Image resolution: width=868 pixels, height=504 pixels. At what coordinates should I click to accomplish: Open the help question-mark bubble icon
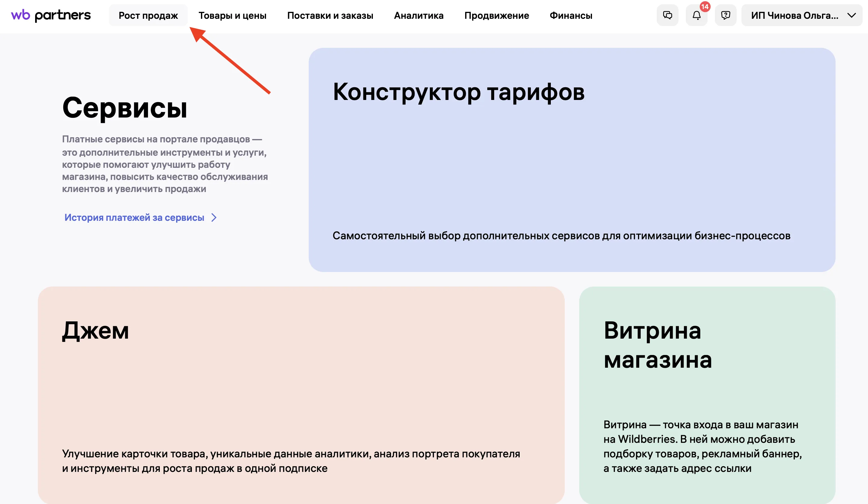click(x=725, y=15)
